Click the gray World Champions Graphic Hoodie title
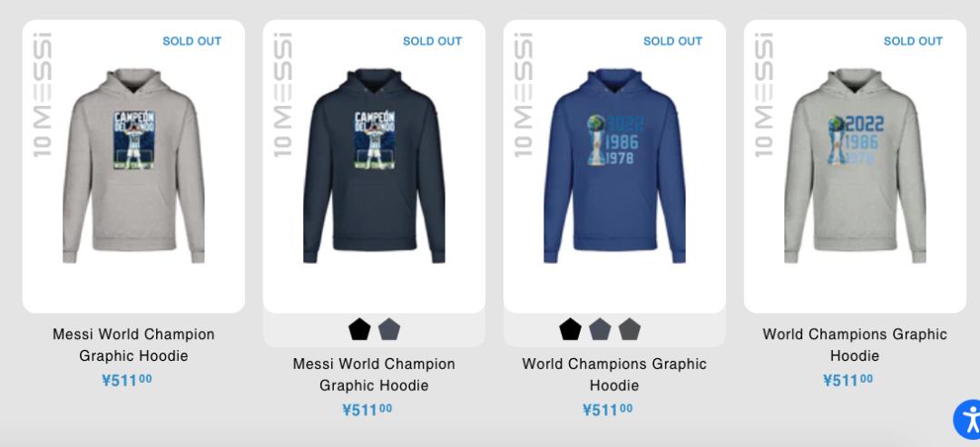 click(x=855, y=345)
